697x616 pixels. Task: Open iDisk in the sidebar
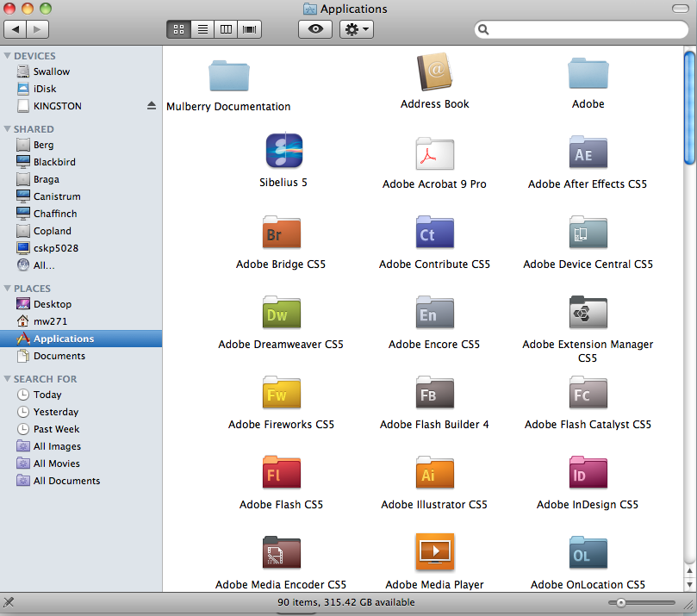[81, 89]
